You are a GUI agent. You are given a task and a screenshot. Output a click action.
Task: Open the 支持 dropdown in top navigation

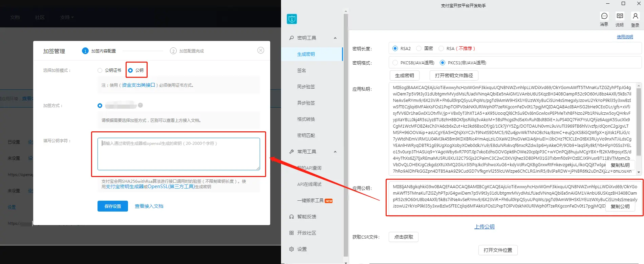(67, 17)
